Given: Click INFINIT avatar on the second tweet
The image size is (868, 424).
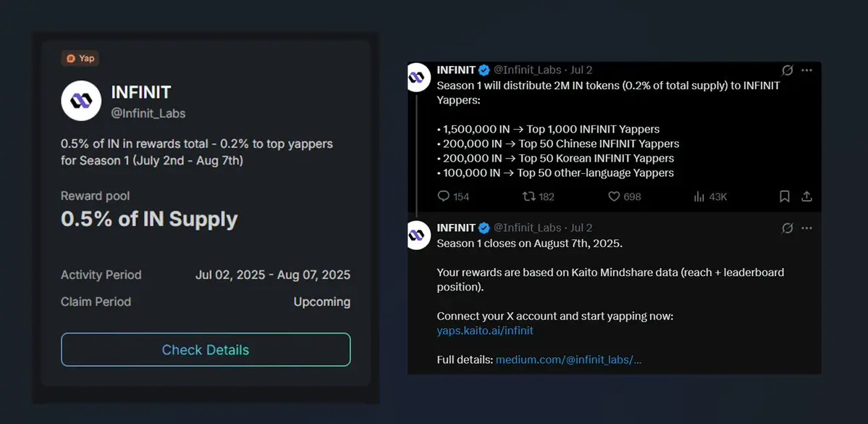Looking at the screenshot, I should 418,235.
